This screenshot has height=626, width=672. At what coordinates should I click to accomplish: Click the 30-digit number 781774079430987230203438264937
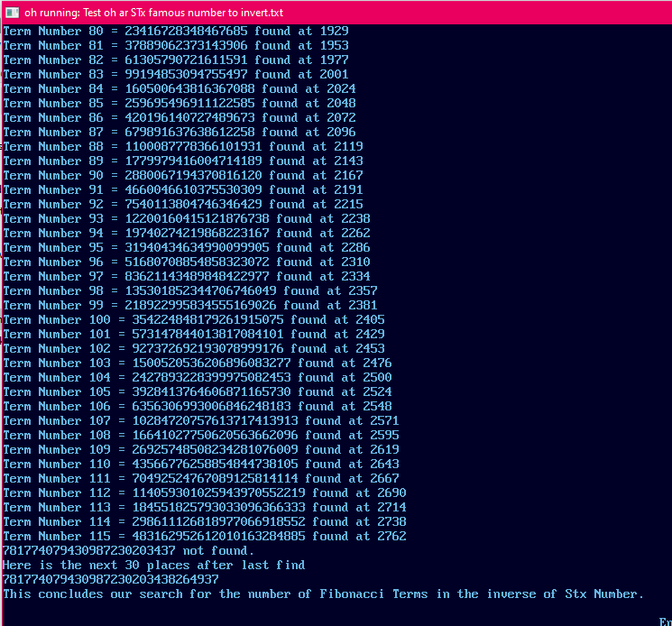(111, 580)
